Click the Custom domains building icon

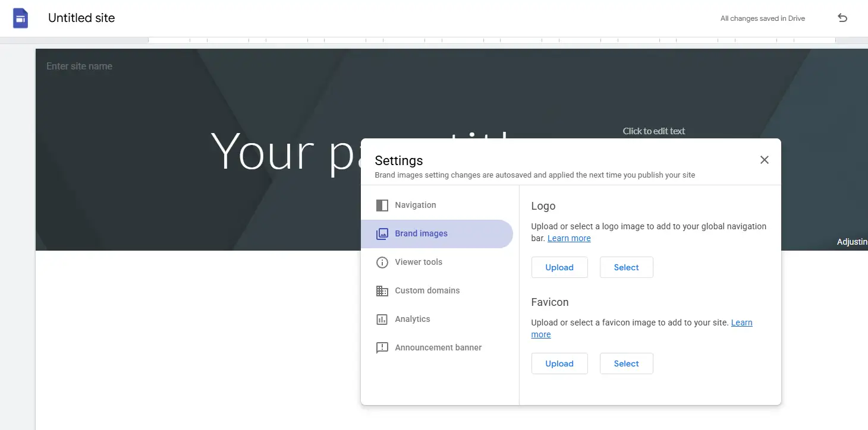382,291
